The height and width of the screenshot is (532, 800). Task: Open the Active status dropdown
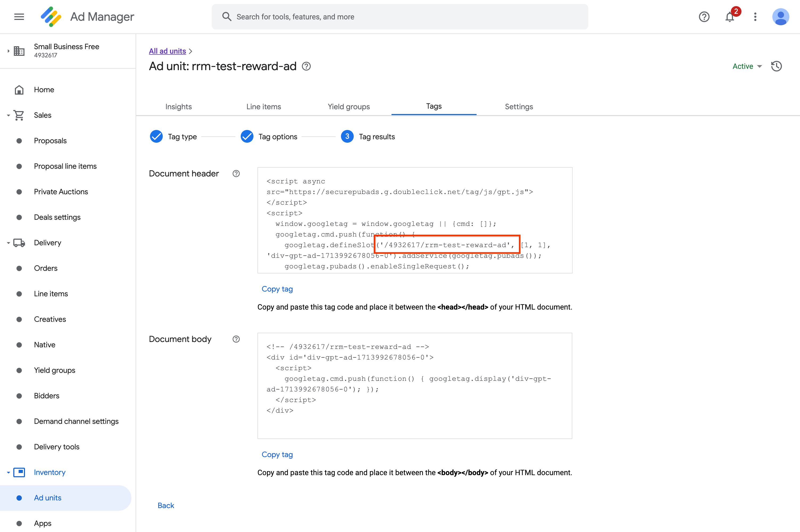pyautogui.click(x=747, y=66)
